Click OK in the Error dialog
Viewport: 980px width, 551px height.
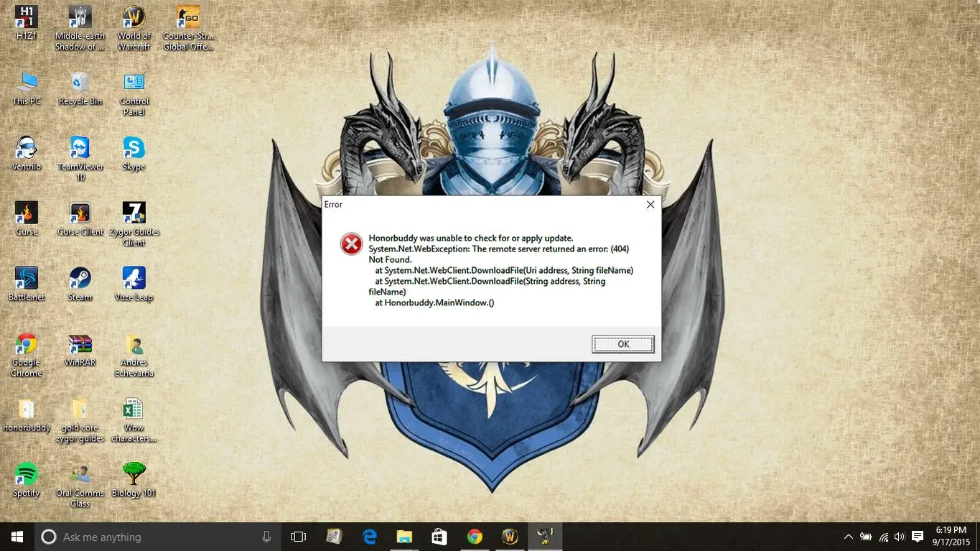[x=623, y=344]
